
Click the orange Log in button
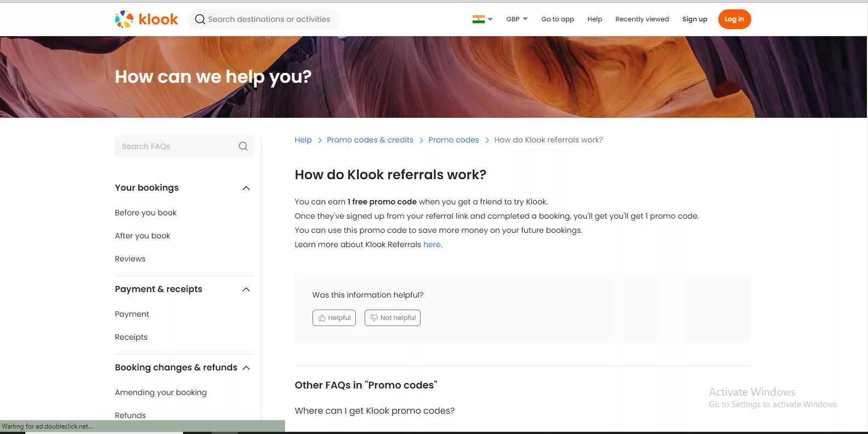734,19
